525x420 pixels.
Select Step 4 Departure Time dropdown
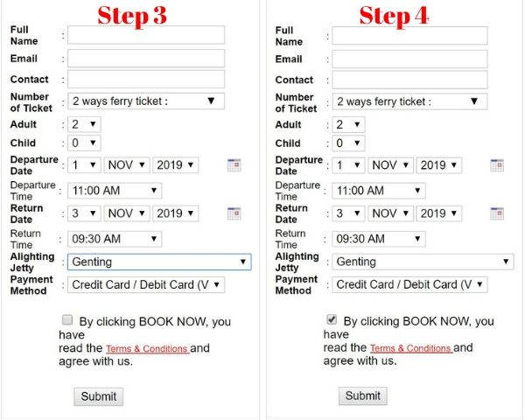click(x=378, y=190)
